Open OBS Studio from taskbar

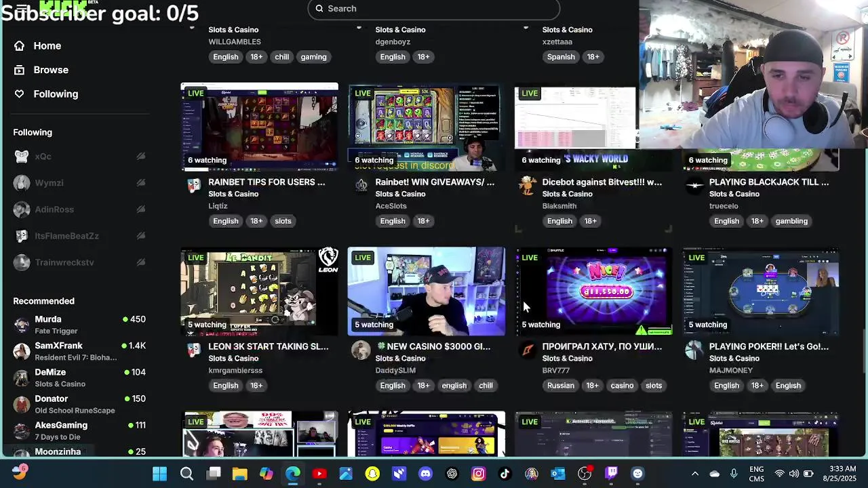point(585,474)
